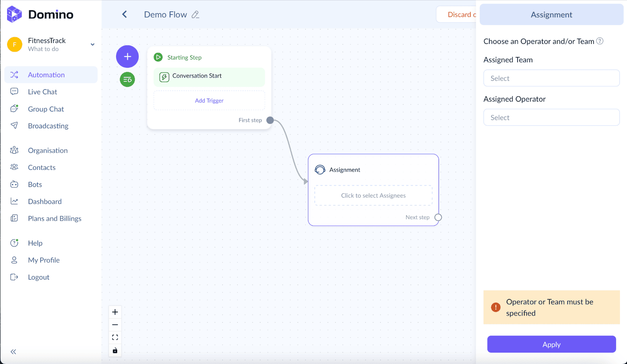Viewport: 627px width, 364px height.
Task: Click the Assignment panel header
Action: coord(551,15)
